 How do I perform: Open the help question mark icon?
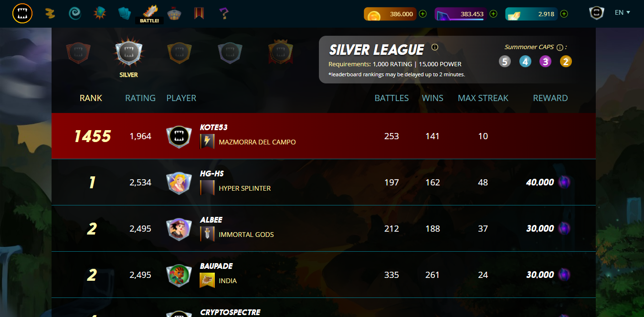click(x=223, y=13)
